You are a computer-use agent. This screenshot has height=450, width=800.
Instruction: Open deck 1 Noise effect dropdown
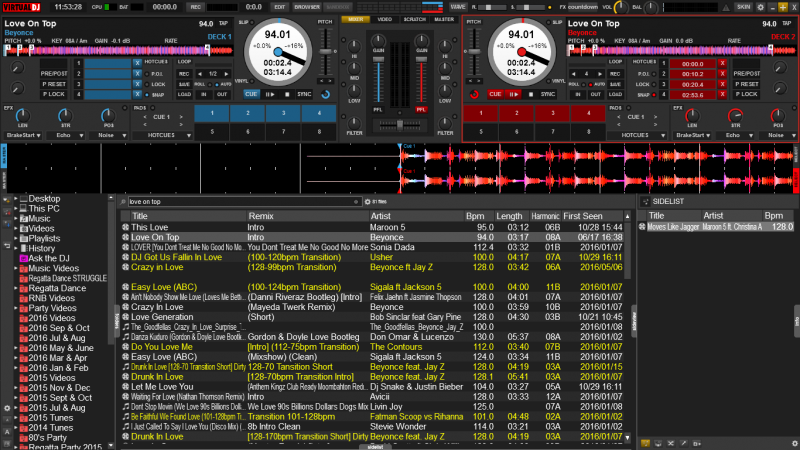point(108,135)
